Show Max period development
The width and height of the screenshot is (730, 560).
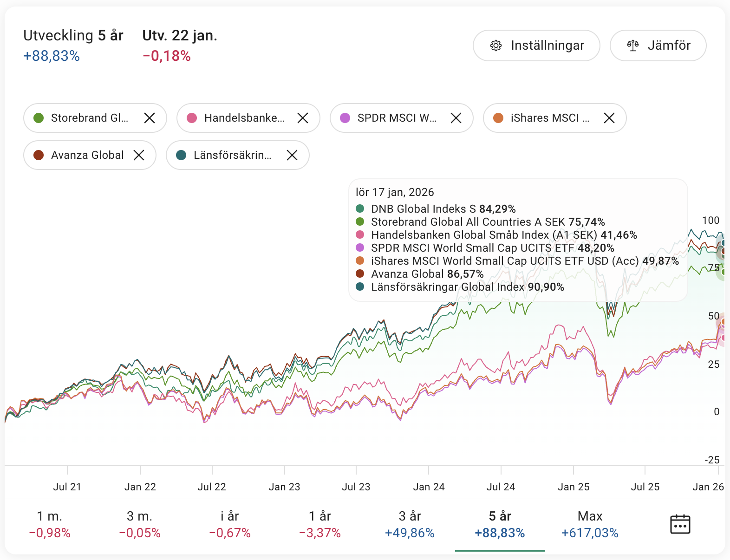(x=590, y=524)
